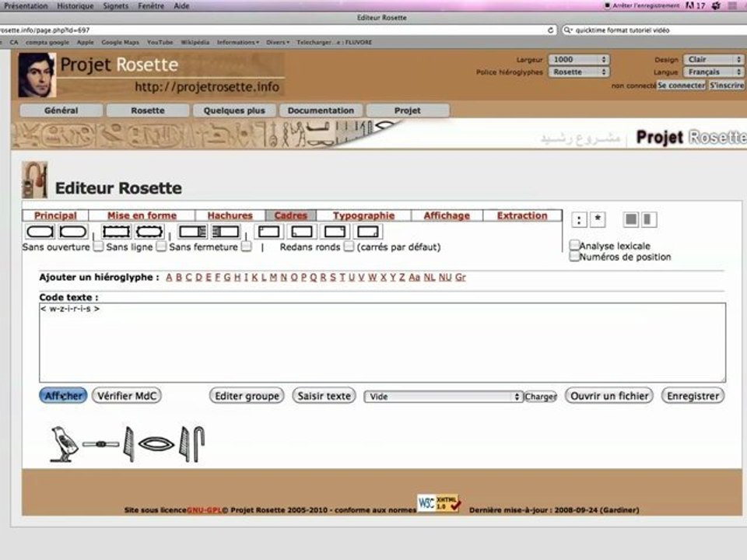
Task: Enable the Sans ouverture checkbox
Action: tap(98, 247)
